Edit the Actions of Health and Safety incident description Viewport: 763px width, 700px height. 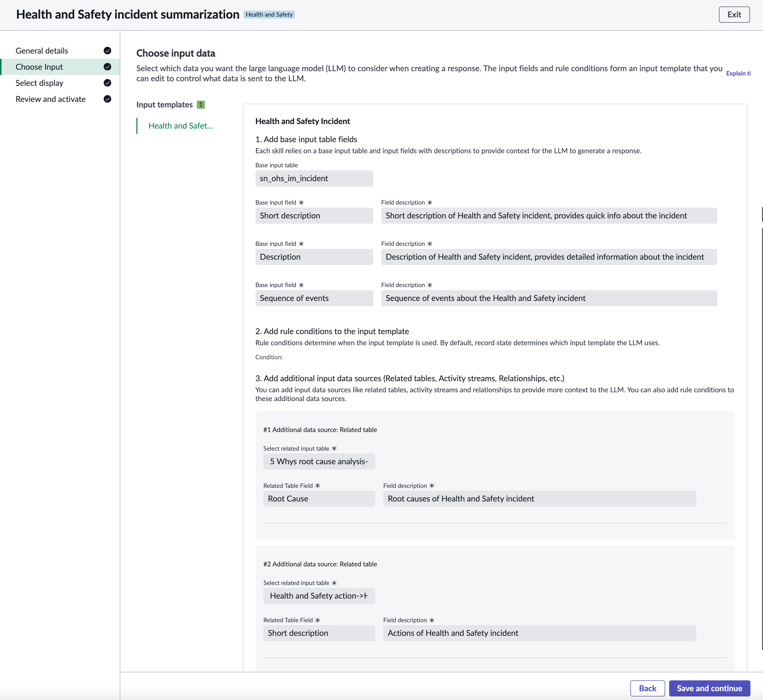540,633
